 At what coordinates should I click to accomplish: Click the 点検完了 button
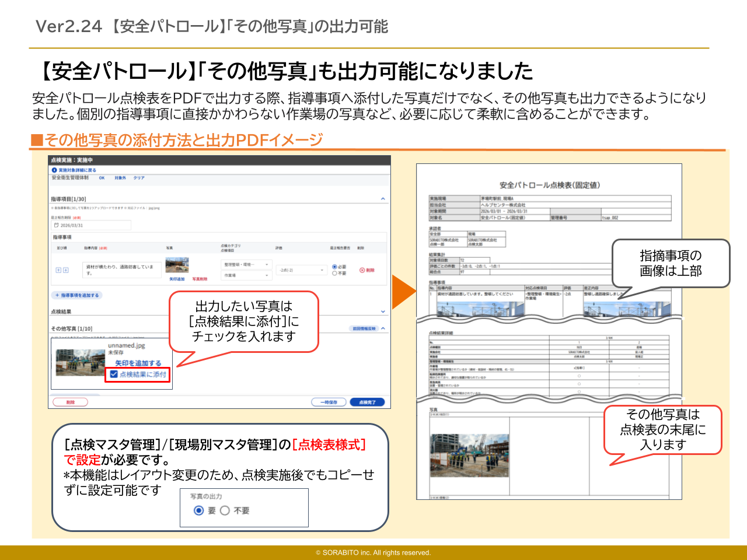[368, 402]
